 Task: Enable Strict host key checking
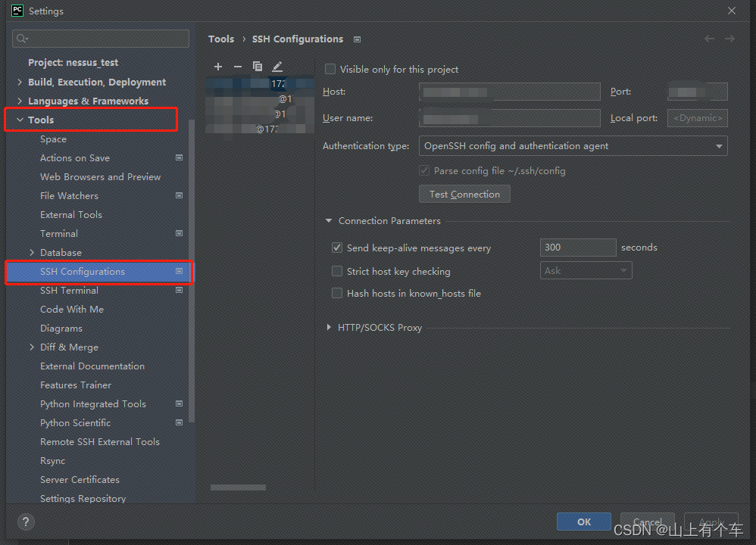pyautogui.click(x=337, y=271)
